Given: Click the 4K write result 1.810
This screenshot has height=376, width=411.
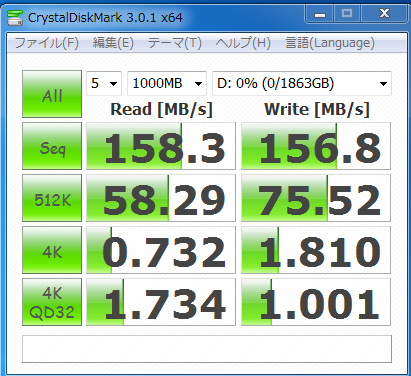Looking at the screenshot, I should (316, 250).
